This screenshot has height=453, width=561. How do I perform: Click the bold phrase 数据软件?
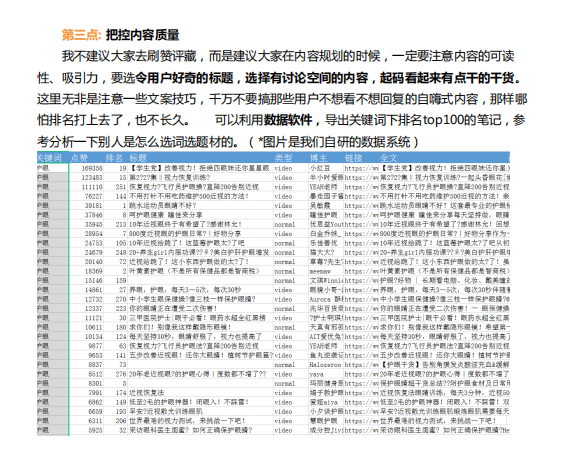click(x=288, y=120)
